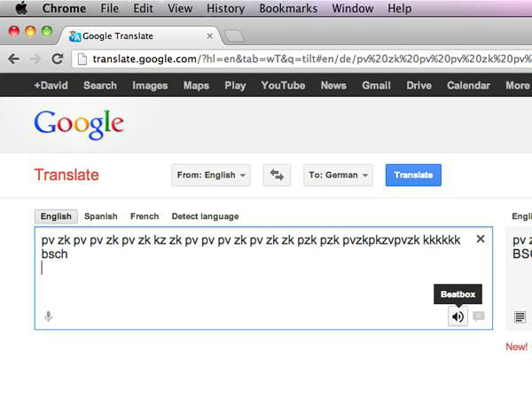532x399 pixels.
Task: Open the Window menu
Action: click(353, 8)
